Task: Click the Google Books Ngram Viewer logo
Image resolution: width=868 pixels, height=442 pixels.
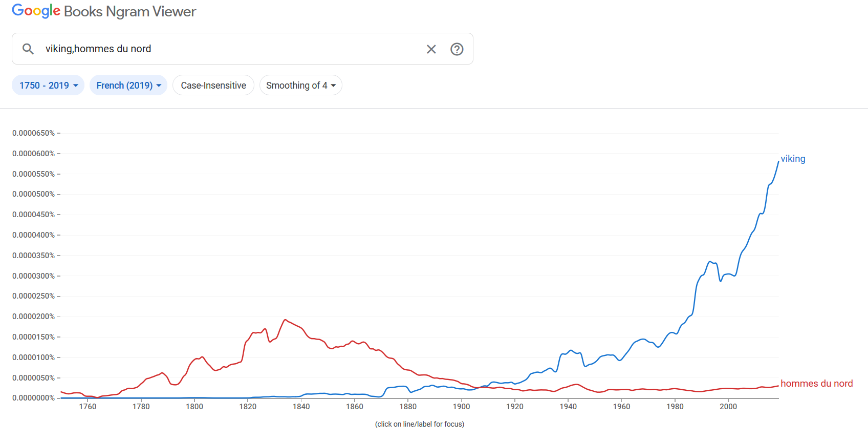Action: [104, 11]
